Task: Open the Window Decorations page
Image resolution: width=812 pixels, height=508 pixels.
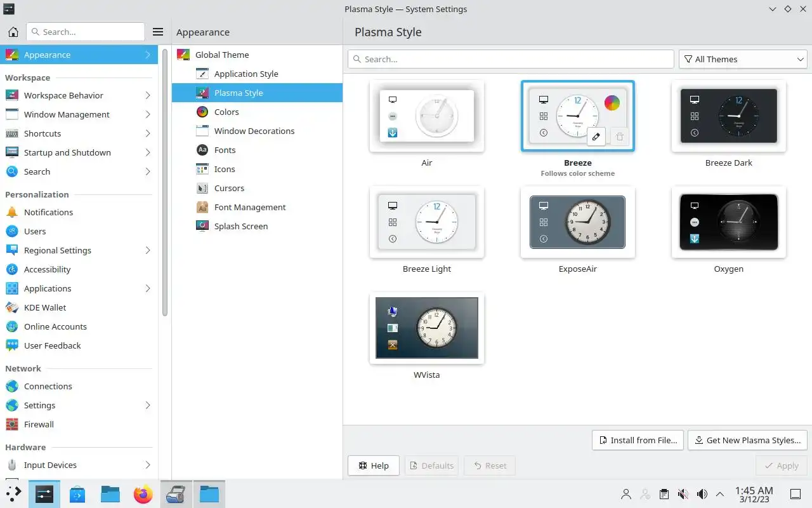Action: (x=257, y=131)
